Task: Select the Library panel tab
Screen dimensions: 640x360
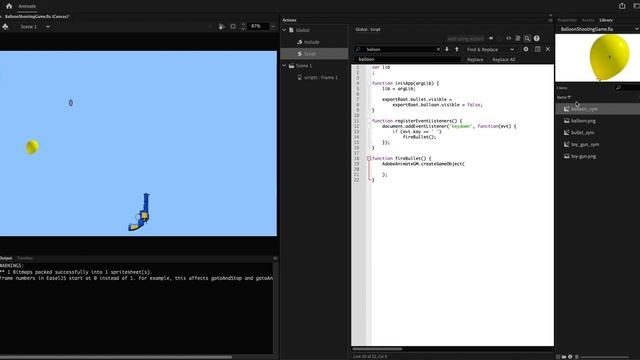Action: pyautogui.click(x=606, y=20)
